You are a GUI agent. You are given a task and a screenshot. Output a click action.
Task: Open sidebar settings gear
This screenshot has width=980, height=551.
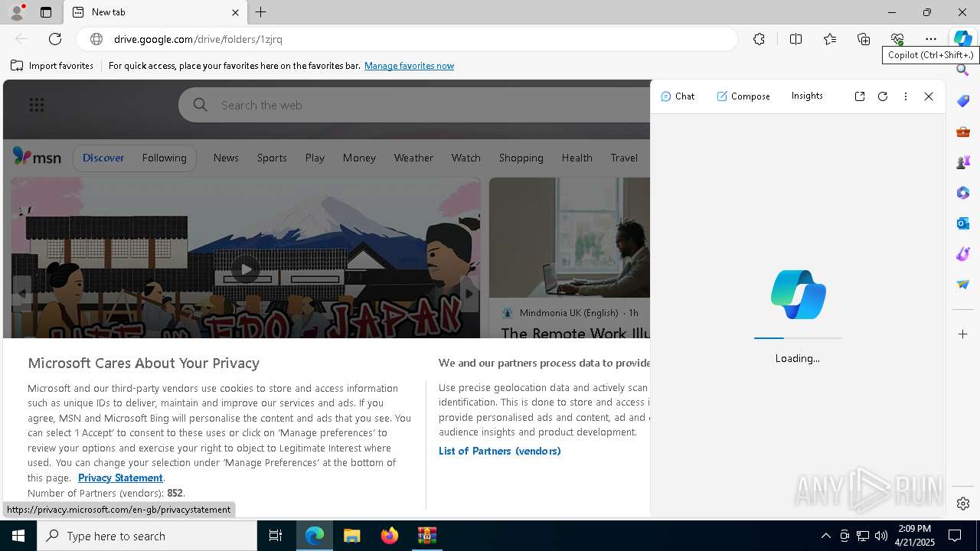pyautogui.click(x=963, y=504)
